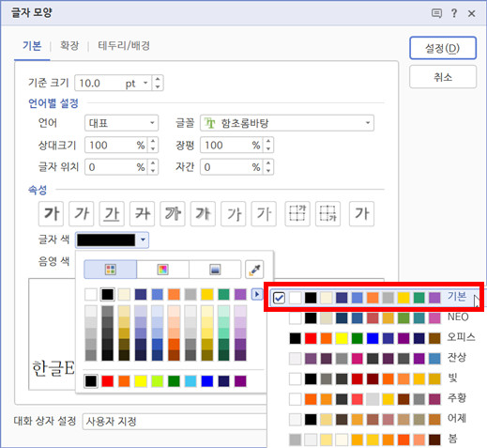Image resolution: width=487 pixels, height=448 pixels.
Task: Toggle bold 가 attribute button
Action: [x=51, y=214]
